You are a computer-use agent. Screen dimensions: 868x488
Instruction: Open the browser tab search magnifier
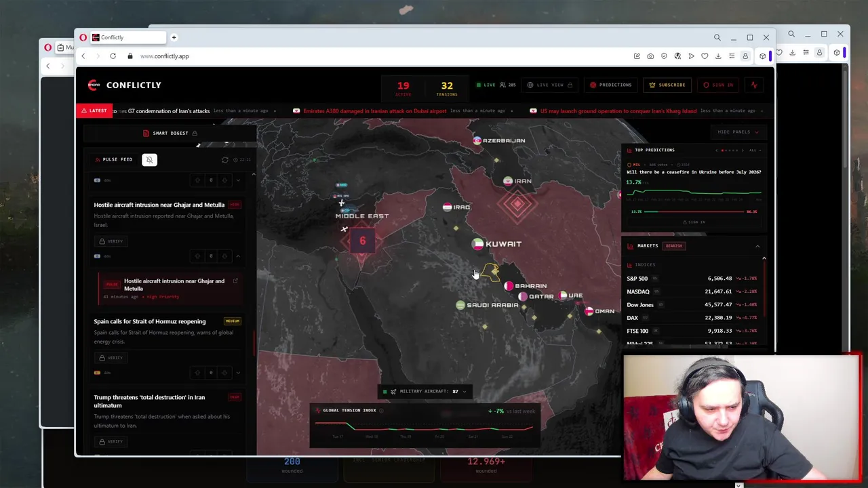click(x=717, y=37)
